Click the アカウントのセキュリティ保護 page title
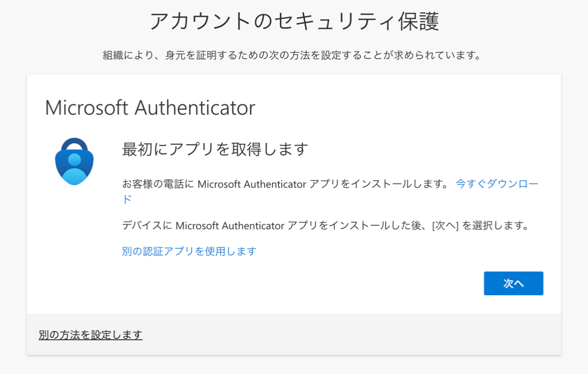 pos(294,21)
